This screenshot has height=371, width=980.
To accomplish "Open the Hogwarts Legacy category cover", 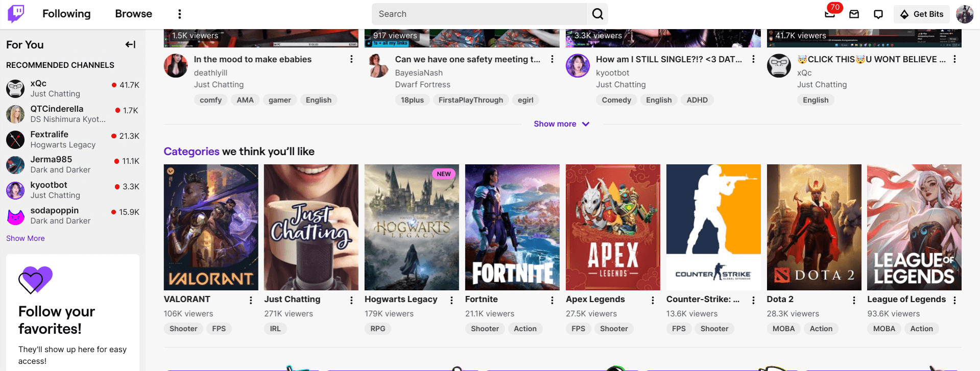I will tap(412, 227).
